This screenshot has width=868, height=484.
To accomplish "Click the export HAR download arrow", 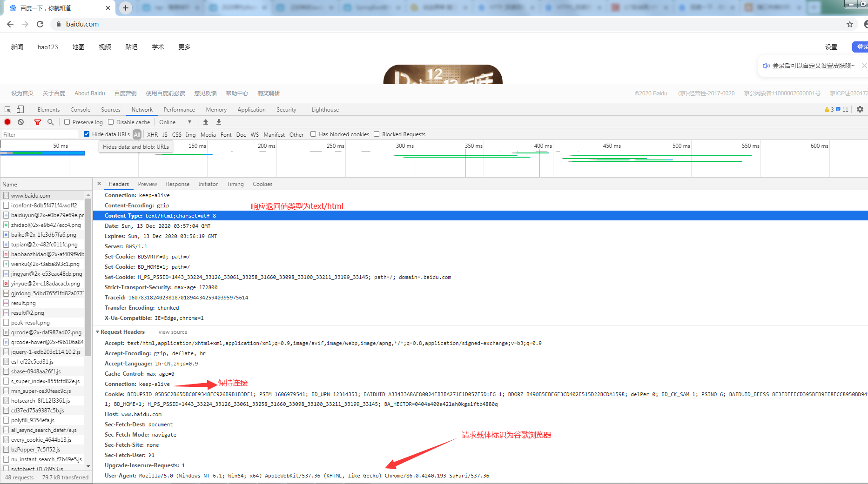I will 218,122.
